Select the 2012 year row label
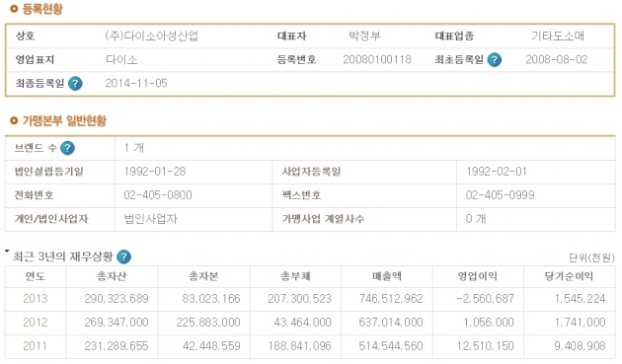This screenshot has height=364, width=622. click(x=36, y=323)
